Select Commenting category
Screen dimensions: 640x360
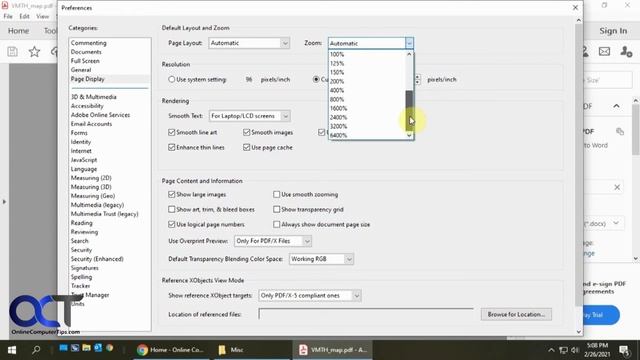point(89,43)
